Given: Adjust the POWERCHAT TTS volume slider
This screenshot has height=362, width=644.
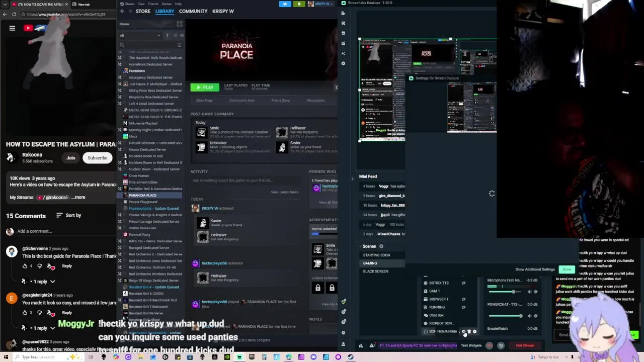Looking at the screenshot, I should (x=505, y=316).
